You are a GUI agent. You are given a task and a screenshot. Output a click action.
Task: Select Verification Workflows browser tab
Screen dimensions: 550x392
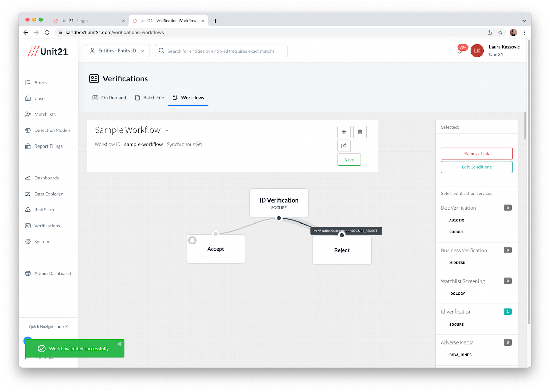click(168, 21)
